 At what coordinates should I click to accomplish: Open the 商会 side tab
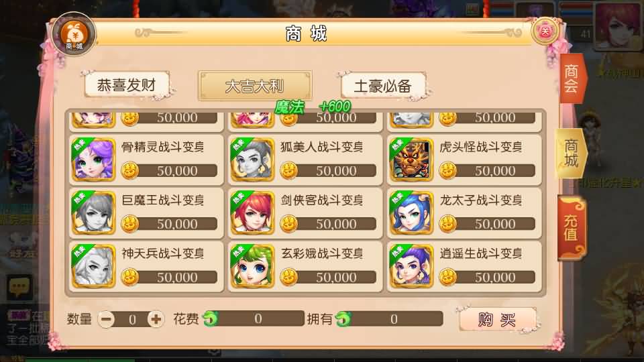(572, 78)
